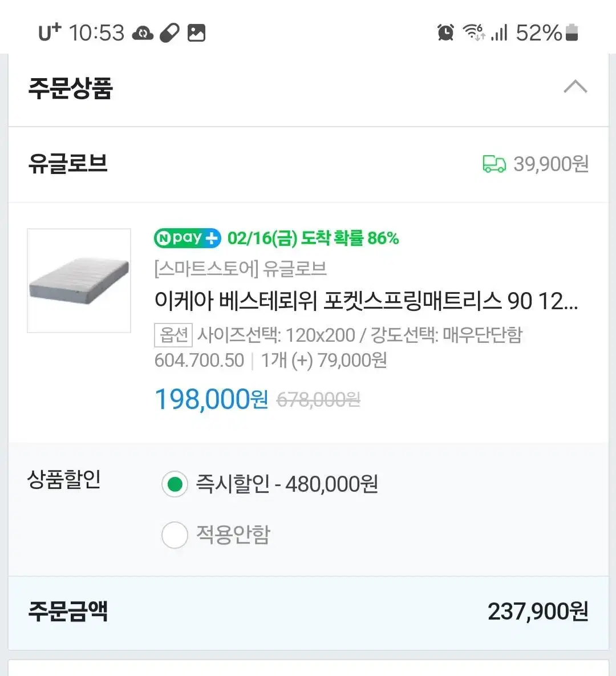The width and height of the screenshot is (616, 676).
Task: Tap the Npay plus badge
Action: (188, 238)
